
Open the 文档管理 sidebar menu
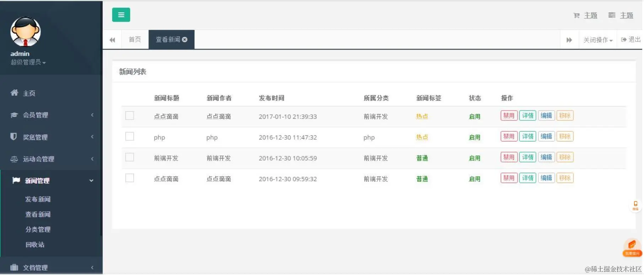click(51, 268)
